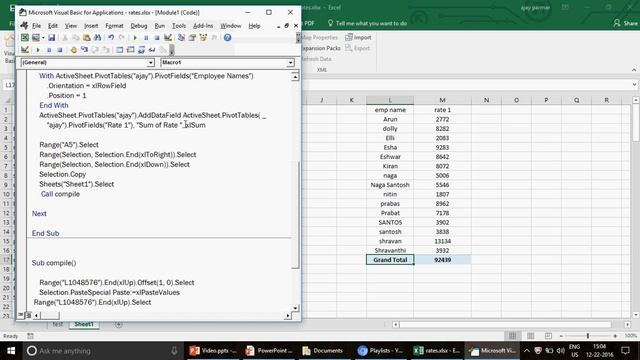
Task: Open VBA Help with the question mark icon
Action: 227,38
